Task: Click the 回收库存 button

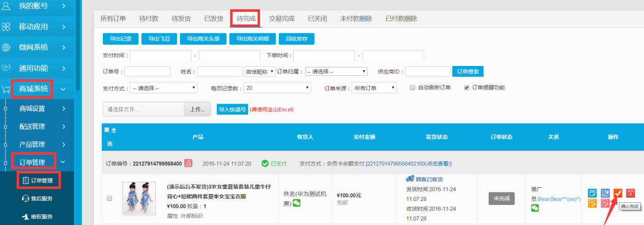Action: (x=296, y=39)
